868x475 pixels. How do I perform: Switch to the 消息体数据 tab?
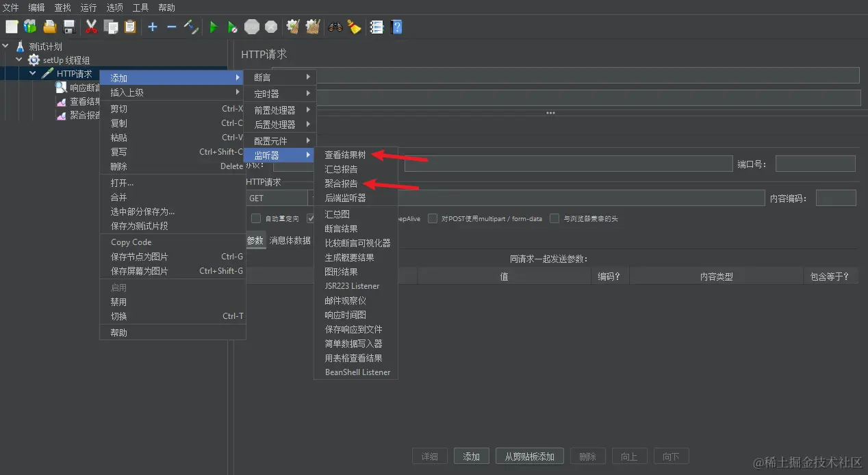coord(290,240)
